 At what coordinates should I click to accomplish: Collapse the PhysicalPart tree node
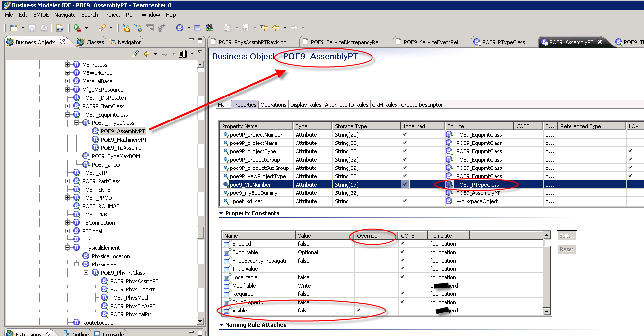click(x=77, y=264)
